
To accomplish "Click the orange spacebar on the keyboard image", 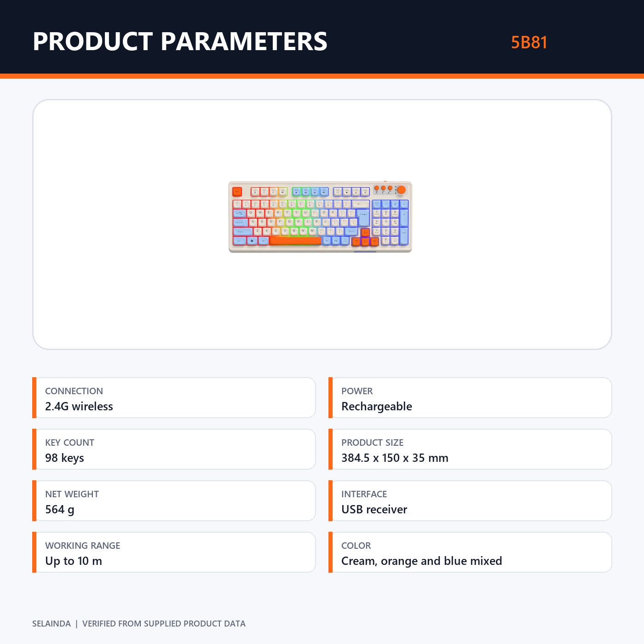I will click(295, 241).
